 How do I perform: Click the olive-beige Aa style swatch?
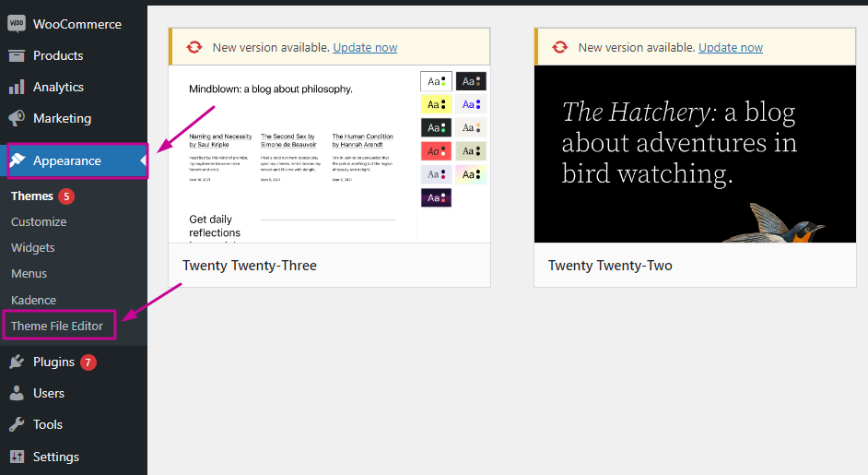point(471,150)
